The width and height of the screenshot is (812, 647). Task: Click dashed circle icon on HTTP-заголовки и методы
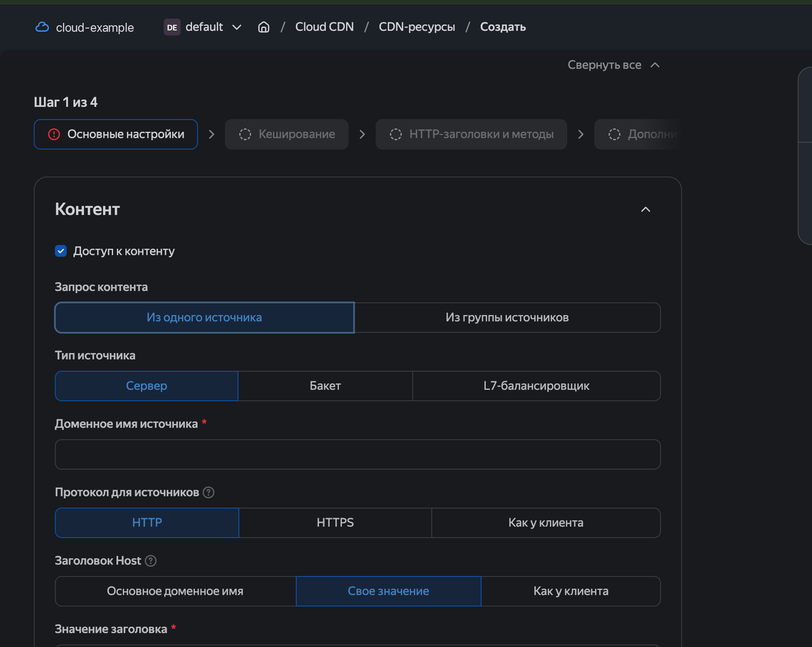[396, 135]
